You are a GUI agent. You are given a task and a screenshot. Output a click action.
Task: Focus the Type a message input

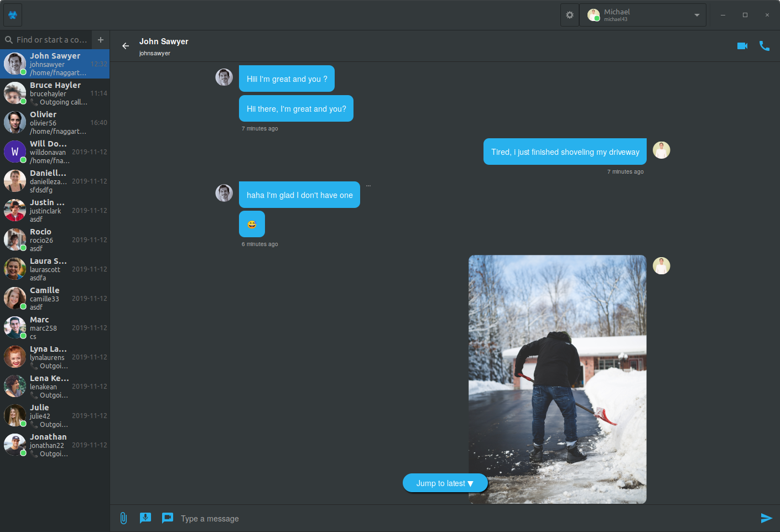(x=465, y=519)
